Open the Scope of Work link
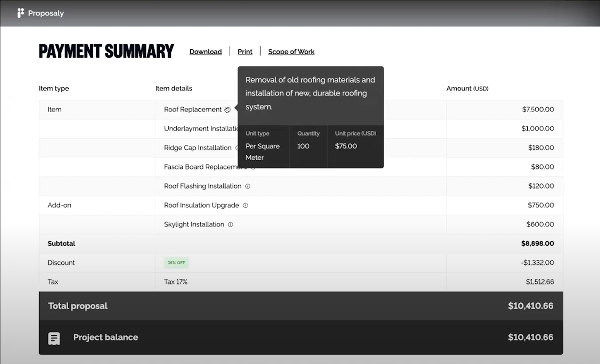This screenshot has width=600, height=364. [291, 51]
